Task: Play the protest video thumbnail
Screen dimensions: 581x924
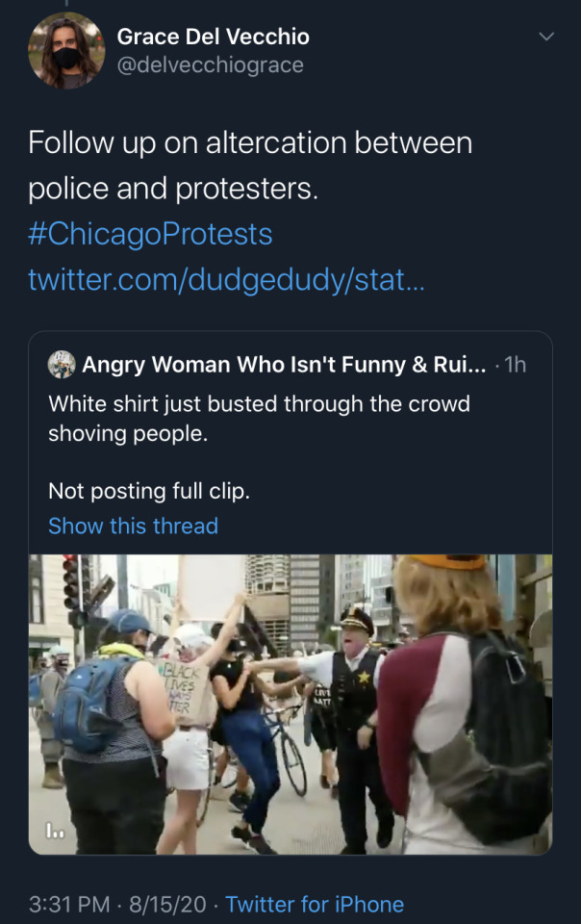Action: coord(290,704)
